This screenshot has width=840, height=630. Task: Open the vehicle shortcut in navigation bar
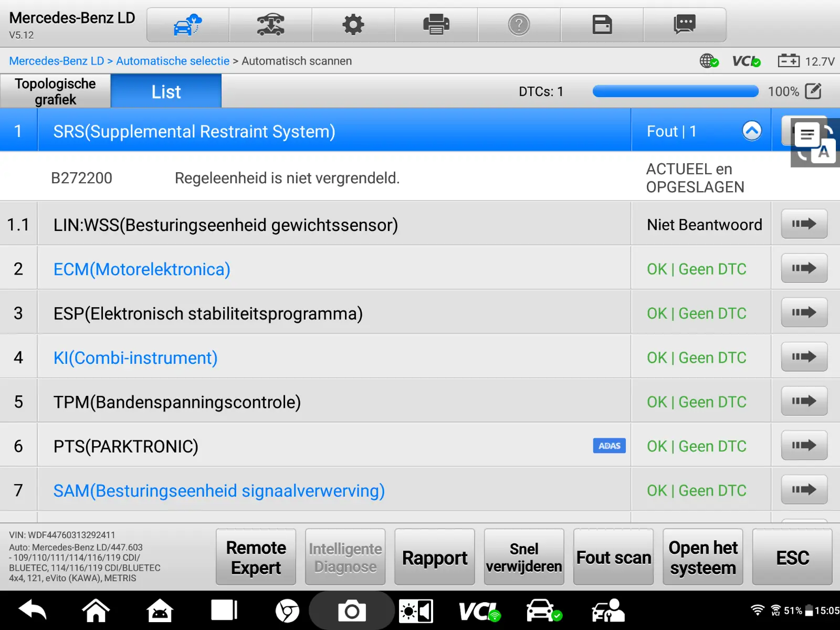click(x=544, y=611)
